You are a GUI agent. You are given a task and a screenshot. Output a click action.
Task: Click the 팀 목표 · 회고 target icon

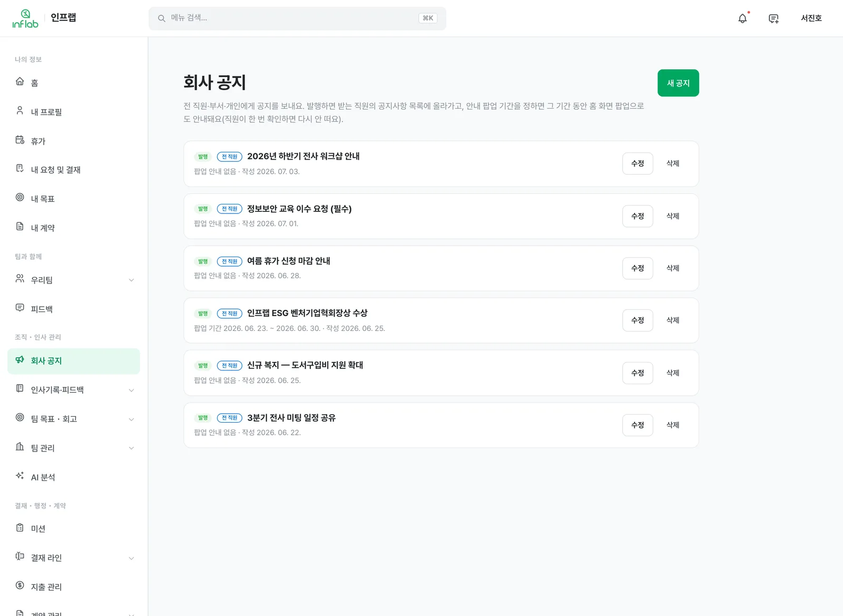20,418
